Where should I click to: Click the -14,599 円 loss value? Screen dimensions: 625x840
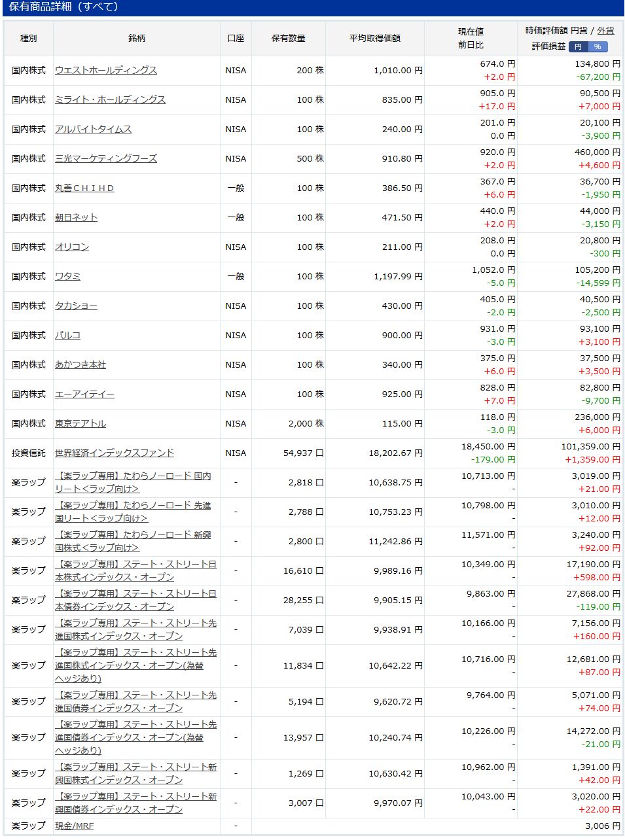pos(598,283)
